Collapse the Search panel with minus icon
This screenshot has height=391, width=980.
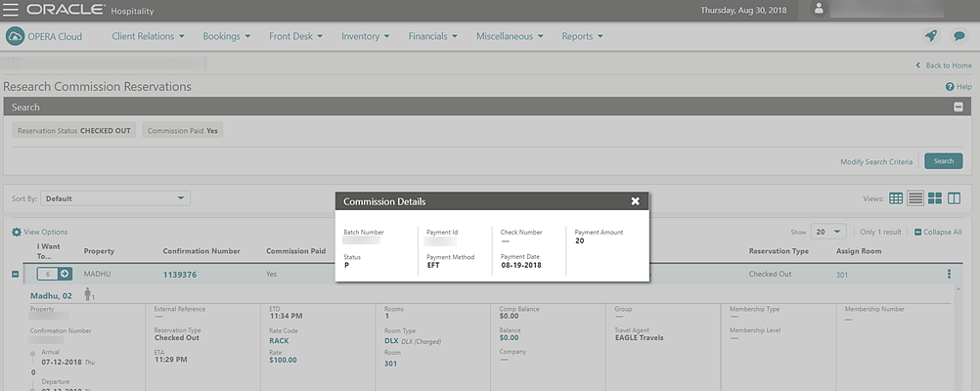click(x=958, y=108)
